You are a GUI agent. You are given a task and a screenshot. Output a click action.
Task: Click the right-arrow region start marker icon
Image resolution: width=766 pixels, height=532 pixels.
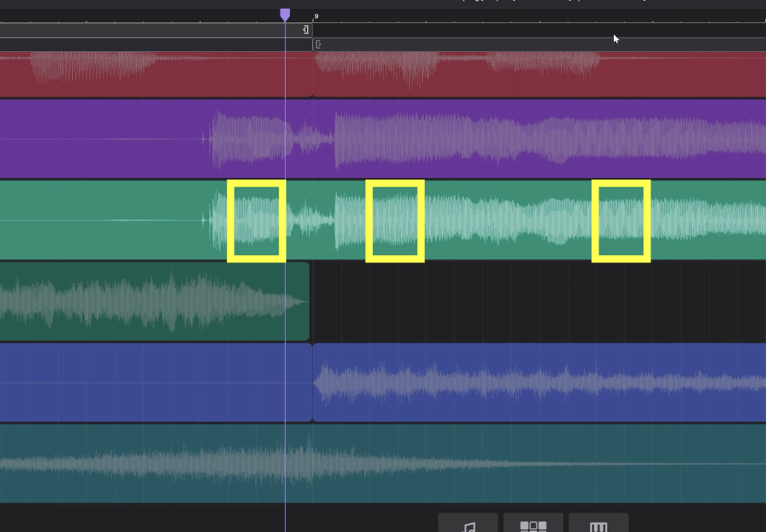coord(319,45)
